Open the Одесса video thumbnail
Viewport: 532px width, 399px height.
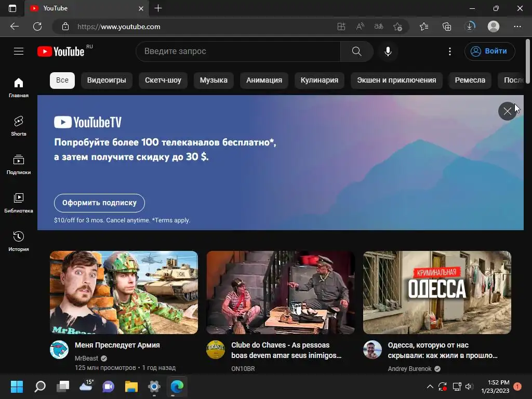(437, 292)
